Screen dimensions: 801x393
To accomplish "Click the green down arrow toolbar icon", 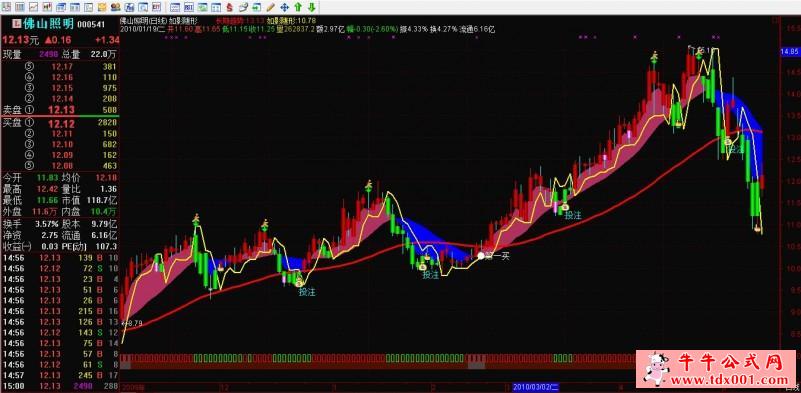I will pos(311,7).
